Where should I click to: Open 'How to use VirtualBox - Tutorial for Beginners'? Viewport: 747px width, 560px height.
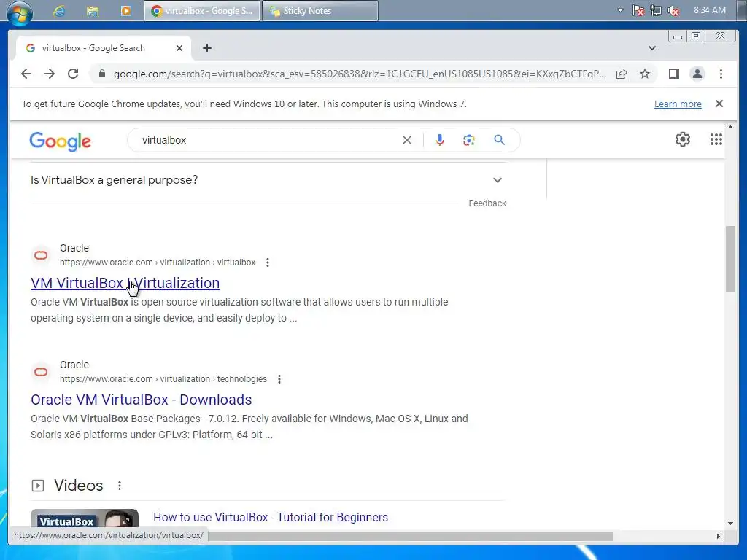point(271,517)
